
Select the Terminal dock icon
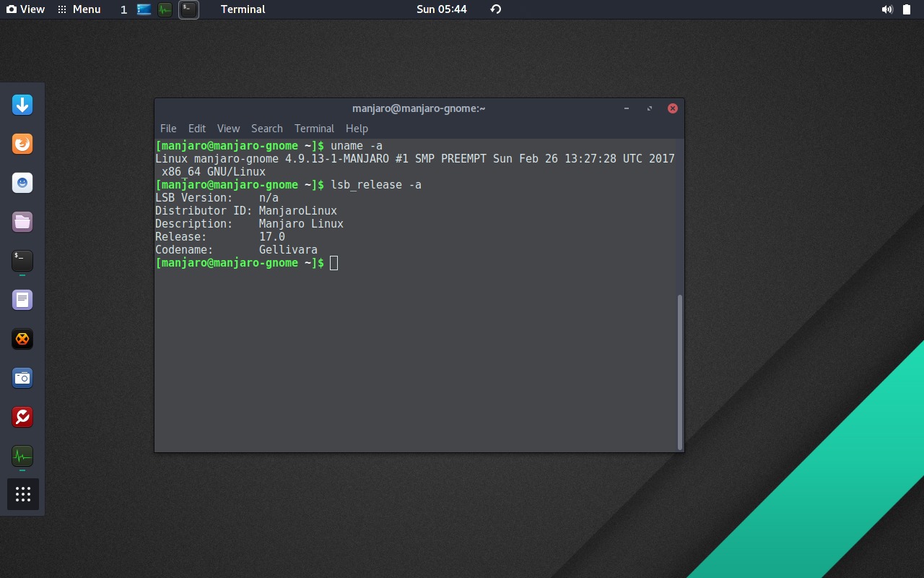22,261
